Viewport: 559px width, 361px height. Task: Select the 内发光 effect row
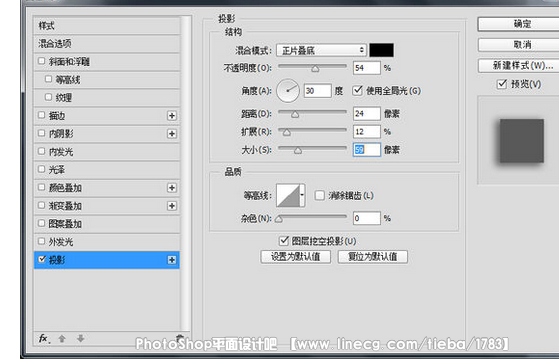tap(107, 152)
